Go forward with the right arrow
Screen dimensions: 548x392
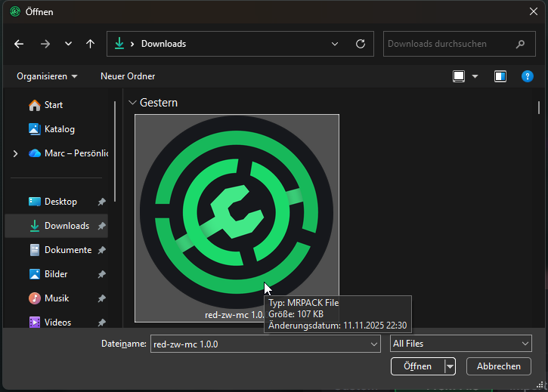(45, 44)
